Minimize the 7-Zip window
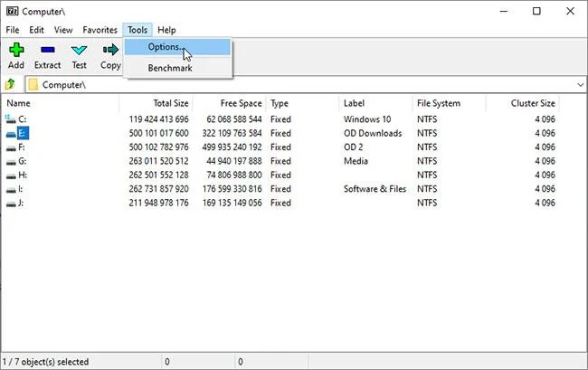 point(504,11)
